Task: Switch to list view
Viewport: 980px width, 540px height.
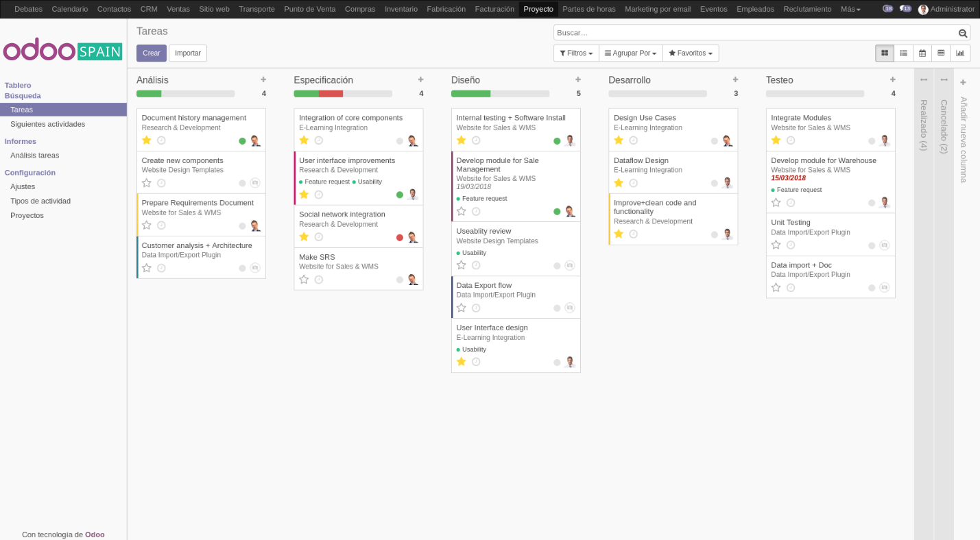Action: tap(903, 53)
